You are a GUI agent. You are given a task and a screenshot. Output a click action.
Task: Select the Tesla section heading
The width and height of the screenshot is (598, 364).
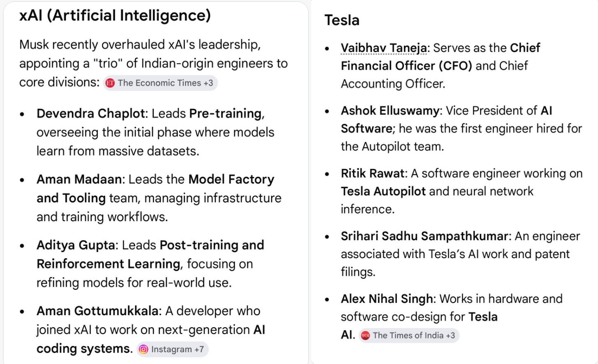click(342, 20)
